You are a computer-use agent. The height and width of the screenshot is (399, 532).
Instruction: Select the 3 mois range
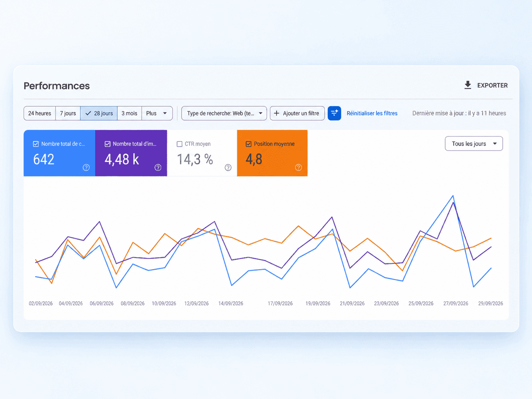click(x=129, y=113)
